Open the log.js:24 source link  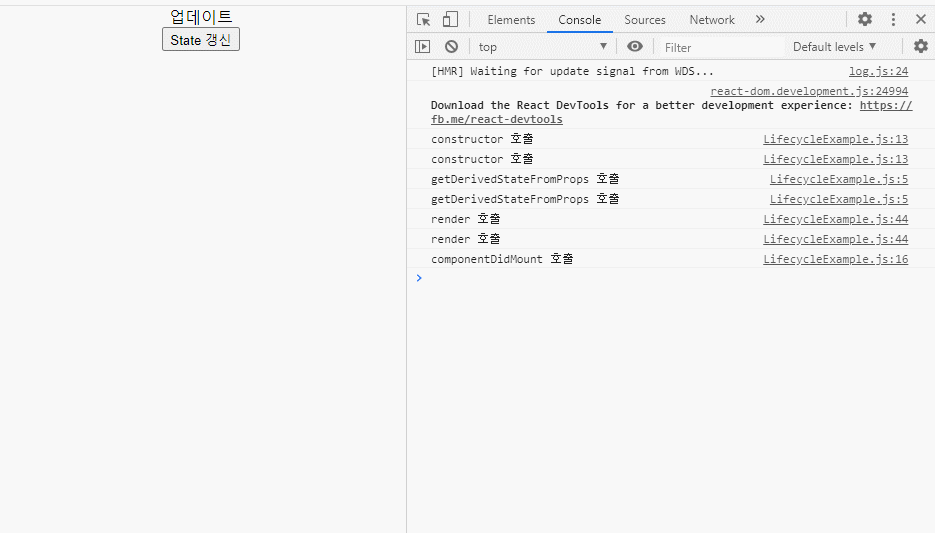point(878,71)
